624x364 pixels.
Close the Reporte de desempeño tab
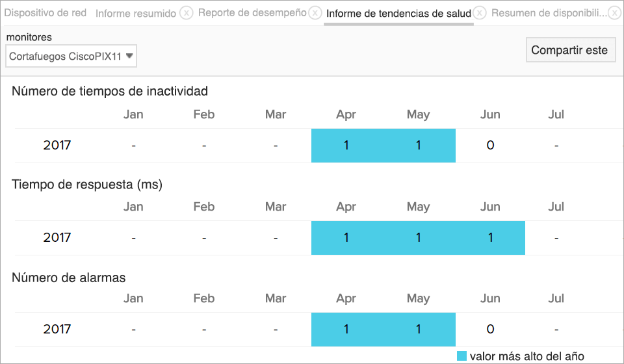tap(315, 13)
